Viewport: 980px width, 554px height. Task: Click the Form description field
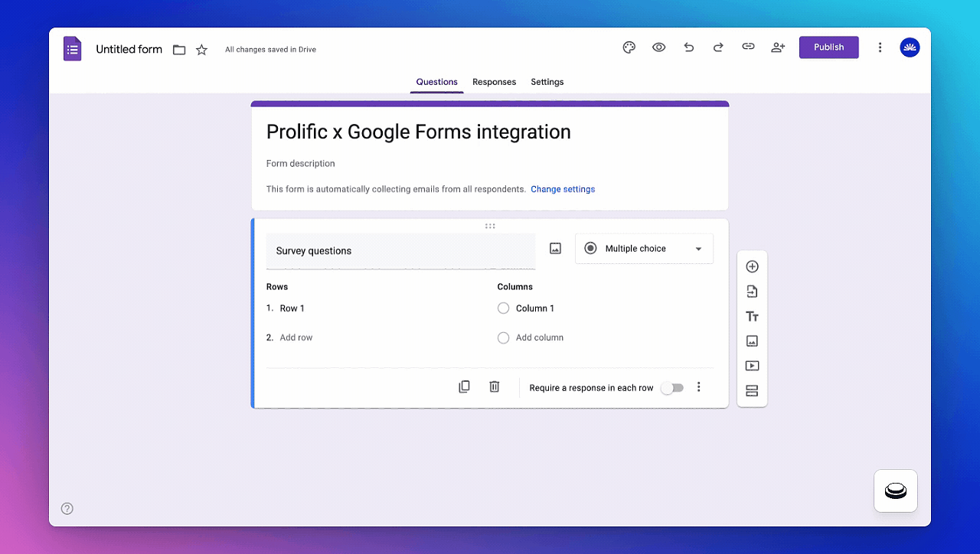[301, 164]
